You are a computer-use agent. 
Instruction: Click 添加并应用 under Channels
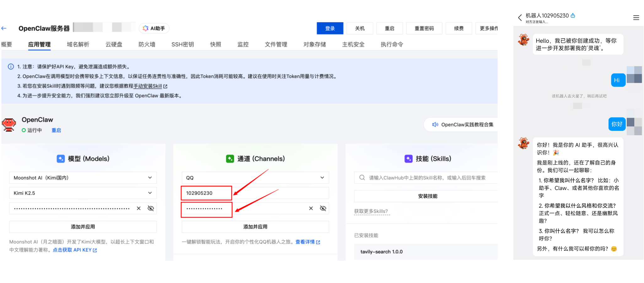[x=255, y=227]
